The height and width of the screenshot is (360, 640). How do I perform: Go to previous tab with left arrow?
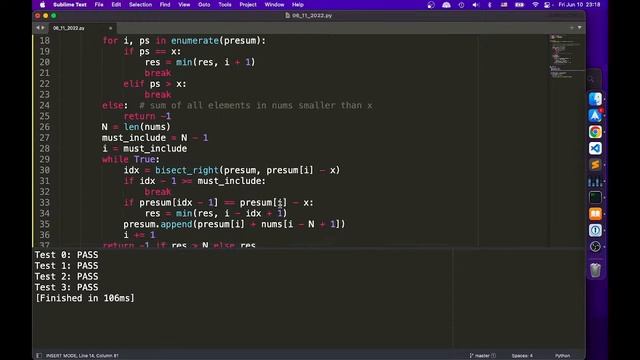(38, 28)
